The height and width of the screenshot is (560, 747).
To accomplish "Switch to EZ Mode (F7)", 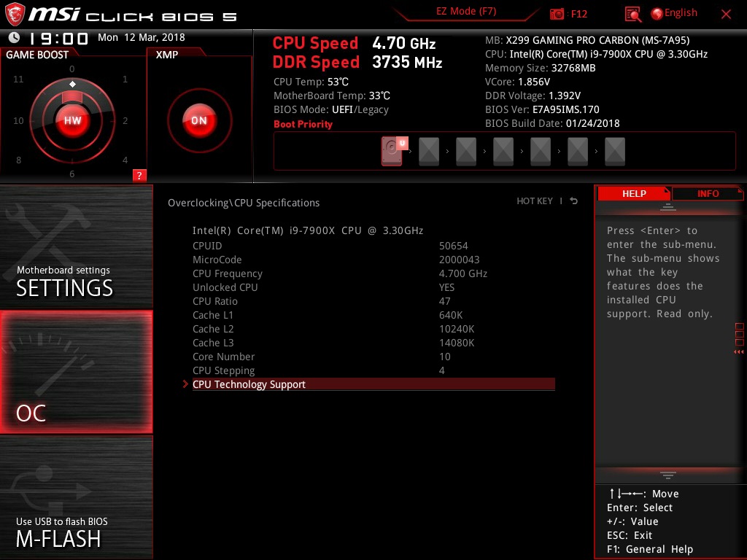I will 466,12.
